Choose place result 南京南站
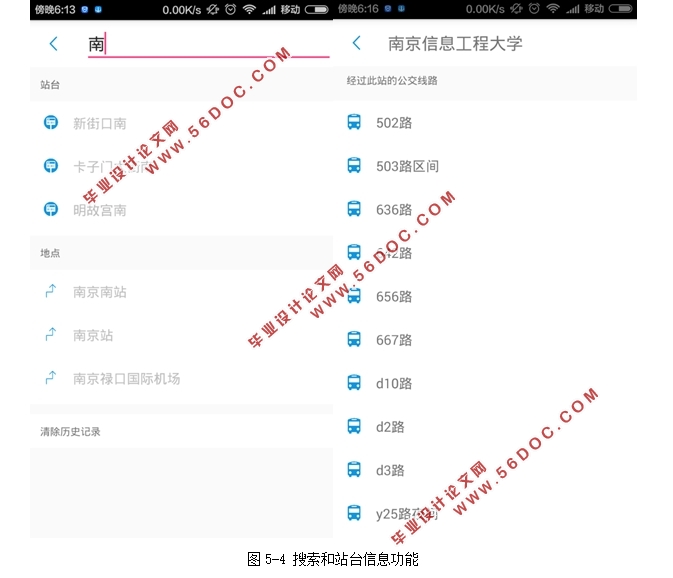673x578 pixels. tap(100, 292)
